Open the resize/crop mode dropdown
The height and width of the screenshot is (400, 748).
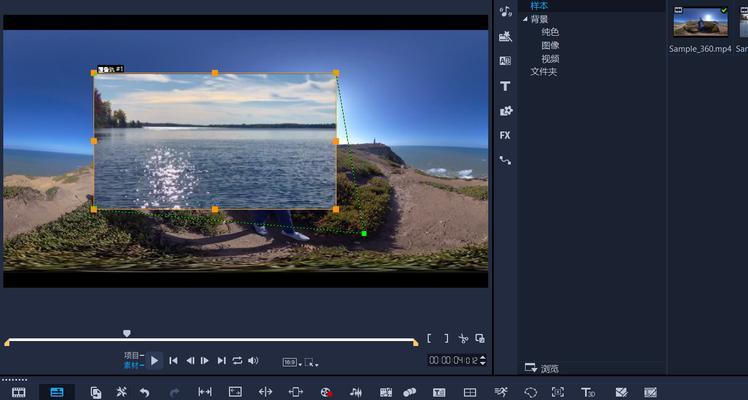(312, 363)
